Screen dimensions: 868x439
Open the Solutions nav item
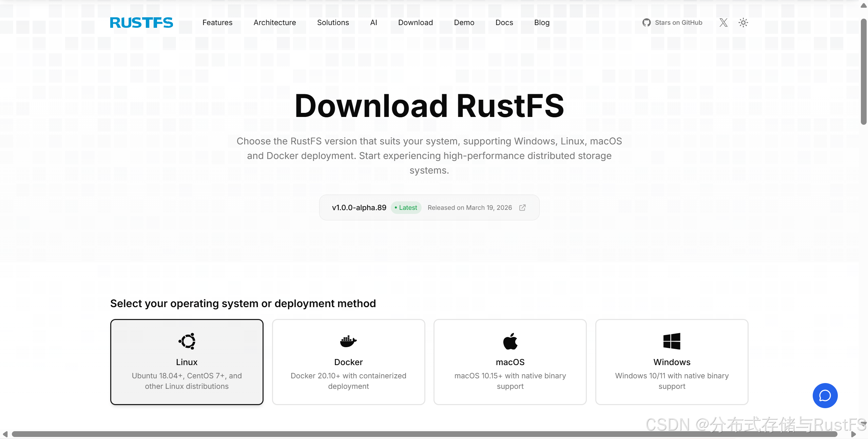pos(333,23)
